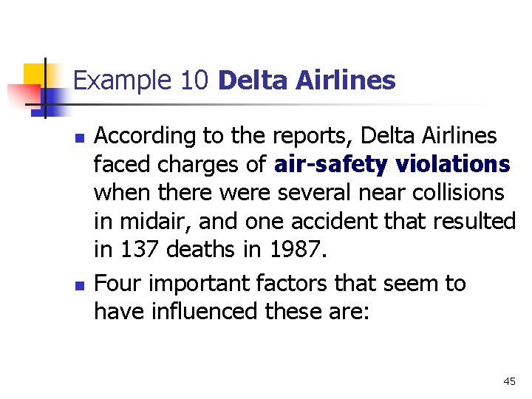This screenshot has width=532, height=399.
Task: Click the blue square in the title graphic
Action: (51, 103)
